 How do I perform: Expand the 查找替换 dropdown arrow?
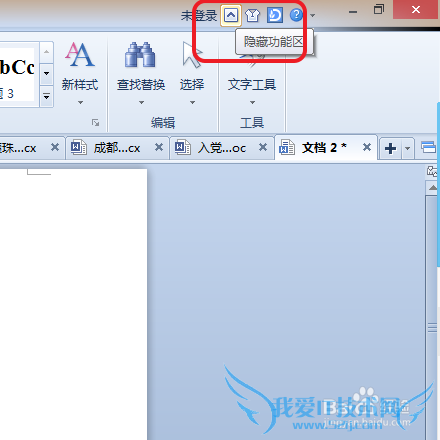click(141, 103)
